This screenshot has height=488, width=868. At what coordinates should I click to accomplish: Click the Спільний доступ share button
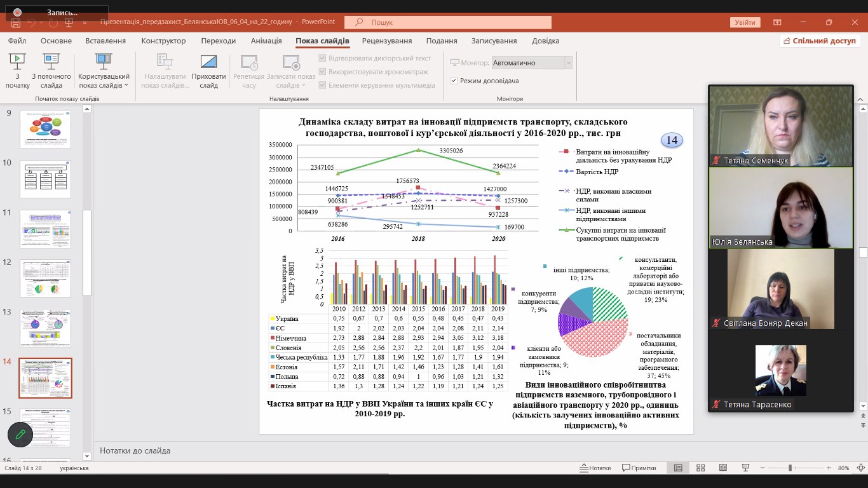pyautogui.click(x=820, y=41)
